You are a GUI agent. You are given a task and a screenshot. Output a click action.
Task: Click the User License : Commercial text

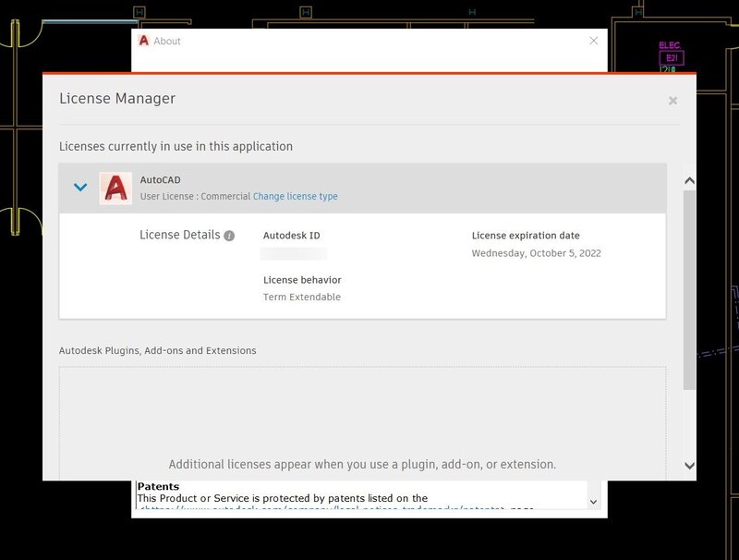click(x=195, y=196)
